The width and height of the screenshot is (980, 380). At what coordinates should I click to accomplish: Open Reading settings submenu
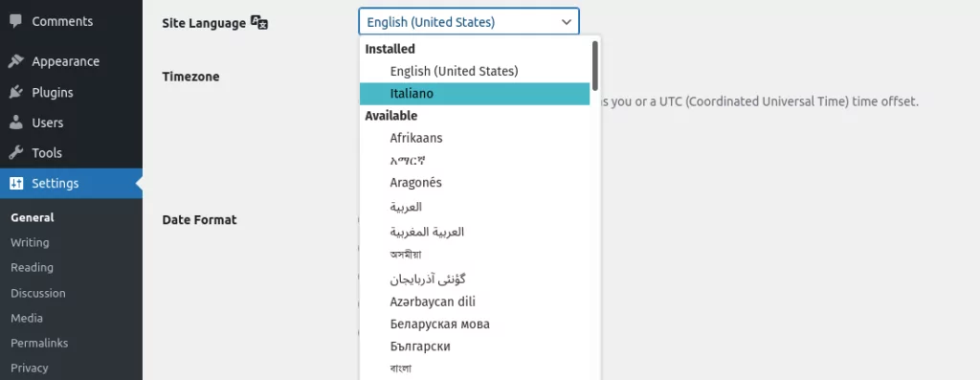pyautogui.click(x=32, y=267)
